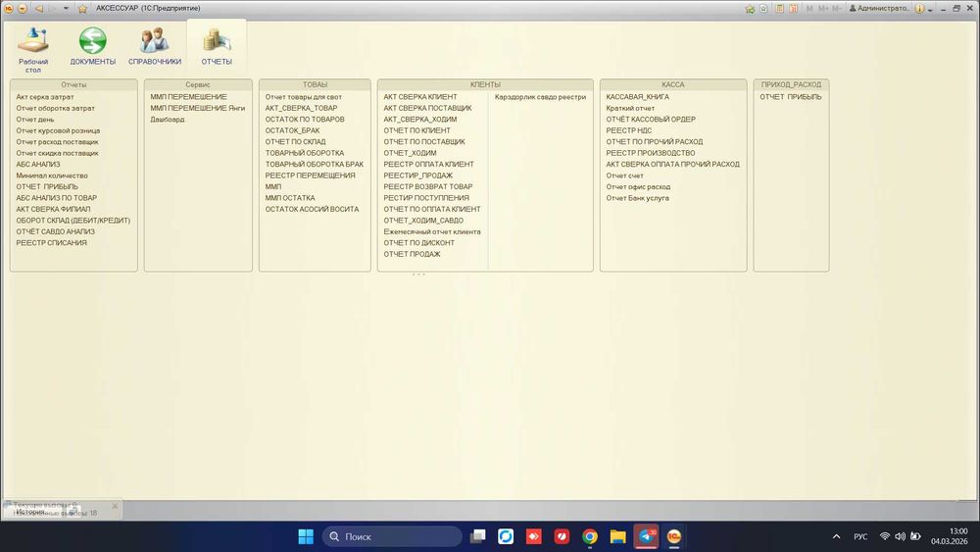Open Ежемесячный отчет клиента
The image size is (980, 552).
(432, 232)
